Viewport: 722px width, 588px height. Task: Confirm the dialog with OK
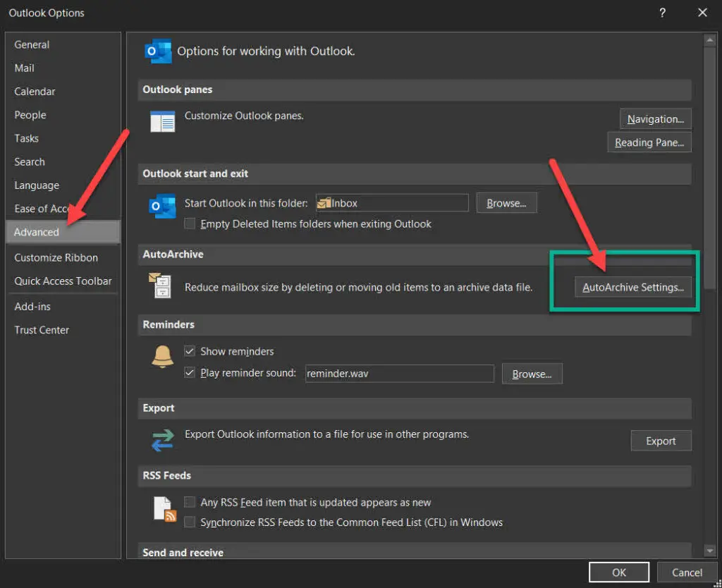click(x=619, y=572)
